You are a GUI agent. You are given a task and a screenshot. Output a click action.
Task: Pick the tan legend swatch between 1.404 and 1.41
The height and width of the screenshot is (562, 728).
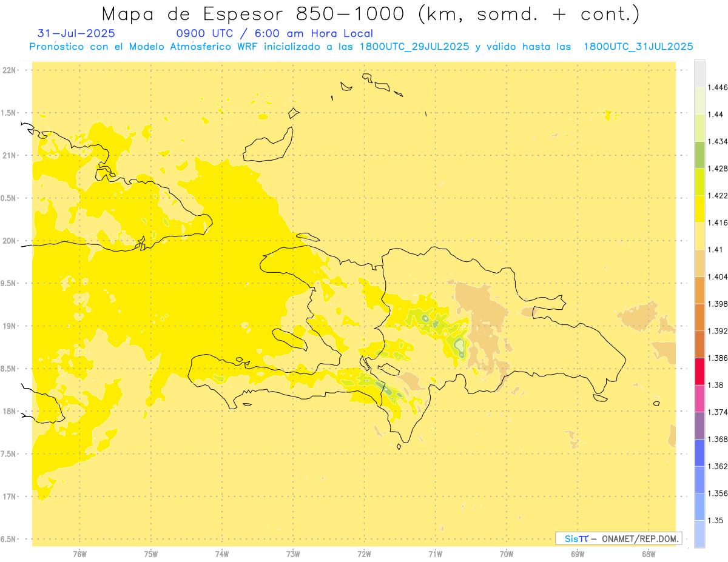tap(699, 263)
